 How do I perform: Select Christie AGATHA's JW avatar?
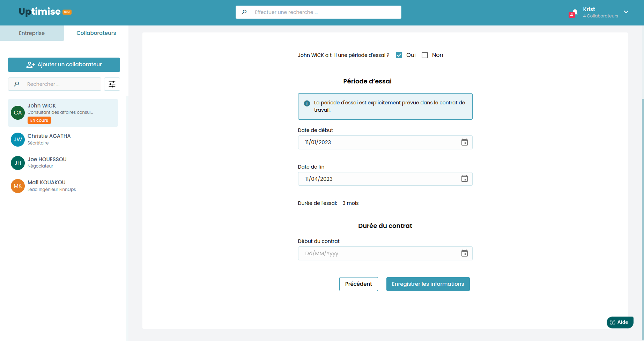[18, 140]
